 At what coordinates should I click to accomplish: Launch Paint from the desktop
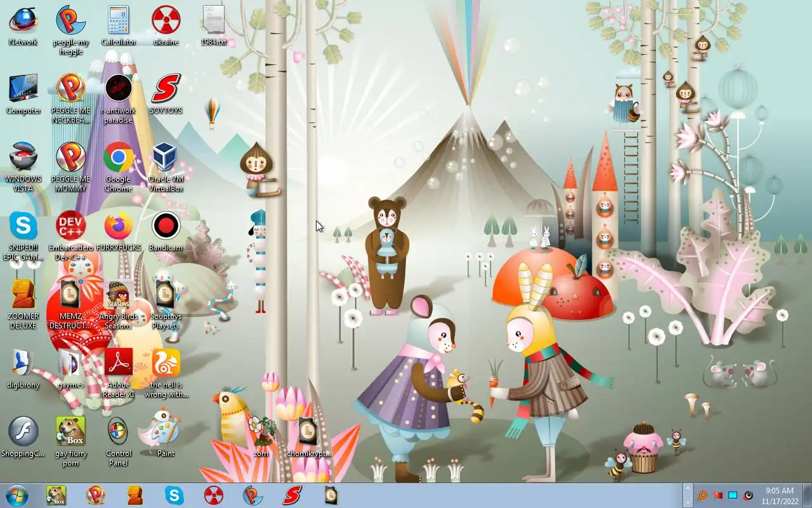pos(166,437)
